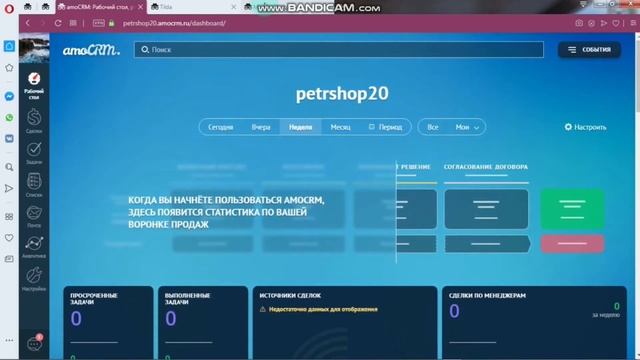Open three-dots sidebar setup in Opera sidebar
Screen dimensions: 640x360
tap(9, 340)
